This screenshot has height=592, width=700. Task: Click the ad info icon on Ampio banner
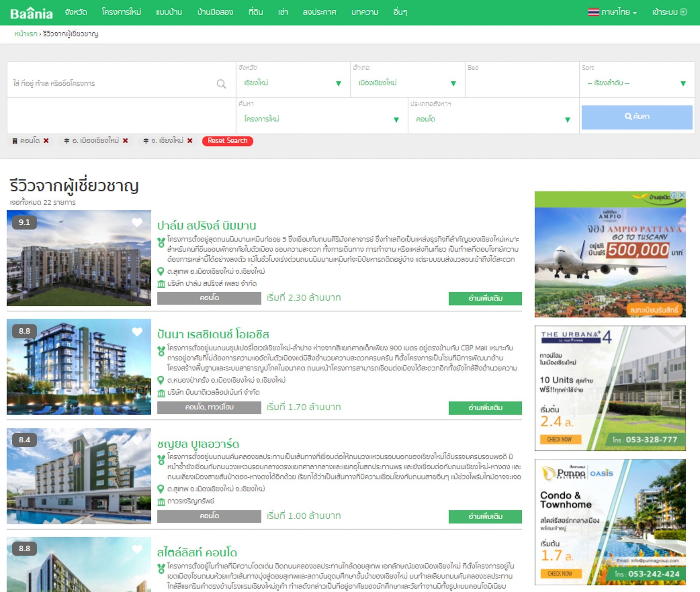[674, 195]
